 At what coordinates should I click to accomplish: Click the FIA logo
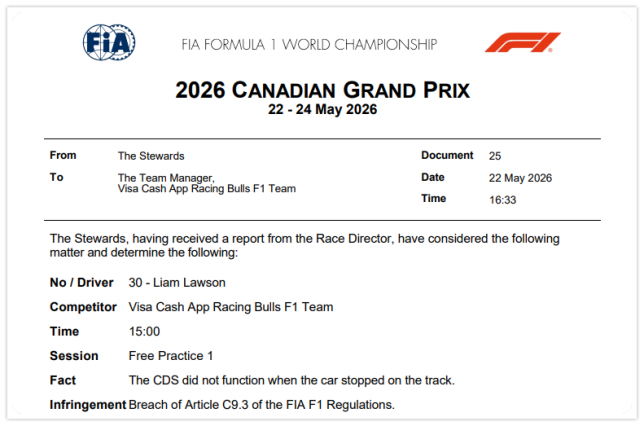coord(109,42)
